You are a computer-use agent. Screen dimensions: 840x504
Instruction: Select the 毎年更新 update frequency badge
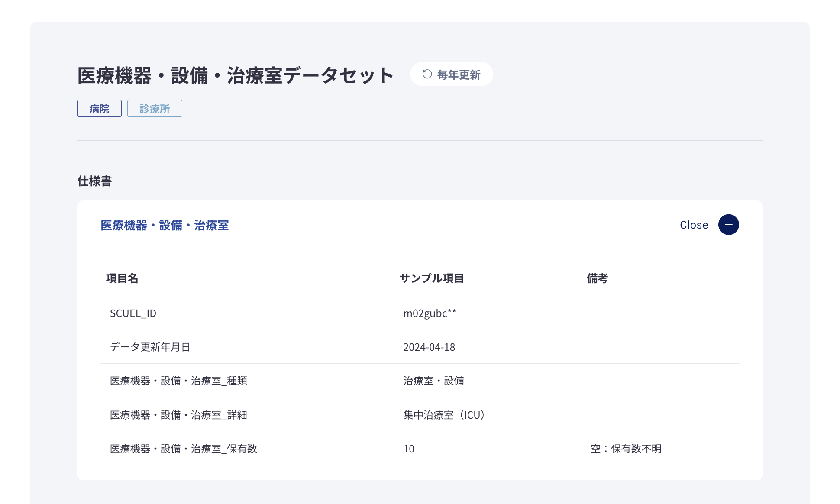(x=451, y=74)
